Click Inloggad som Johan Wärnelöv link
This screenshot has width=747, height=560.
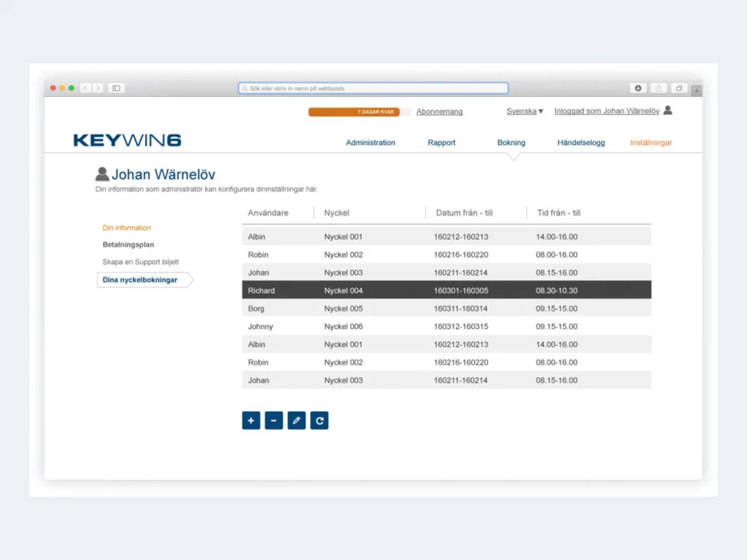tap(606, 111)
